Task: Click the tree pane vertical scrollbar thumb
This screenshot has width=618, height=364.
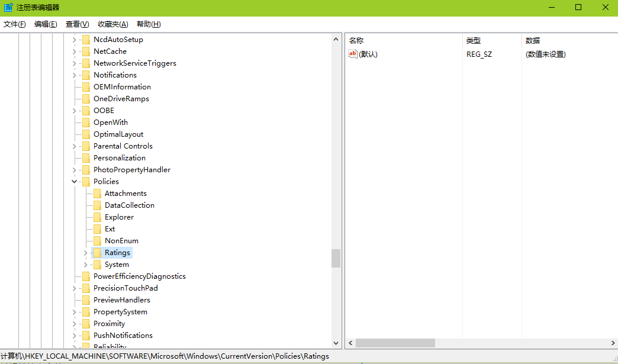Action: [x=336, y=258]
